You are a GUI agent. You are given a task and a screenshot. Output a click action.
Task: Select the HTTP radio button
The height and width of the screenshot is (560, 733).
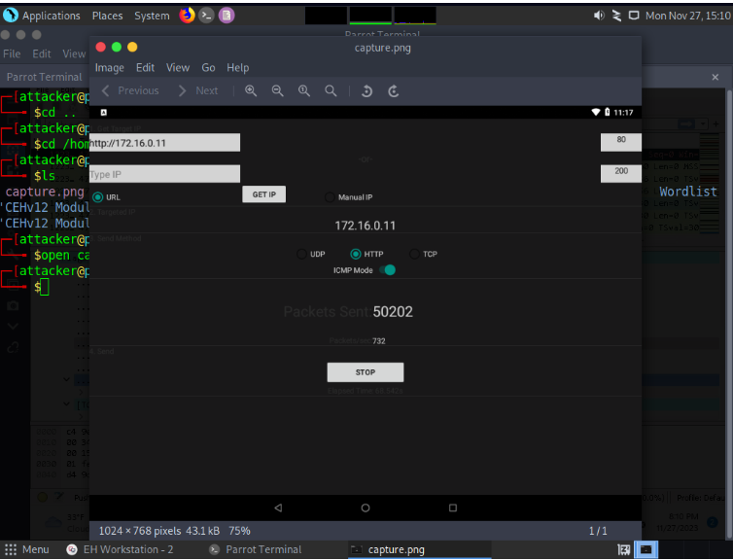click(x=355, y=254)
